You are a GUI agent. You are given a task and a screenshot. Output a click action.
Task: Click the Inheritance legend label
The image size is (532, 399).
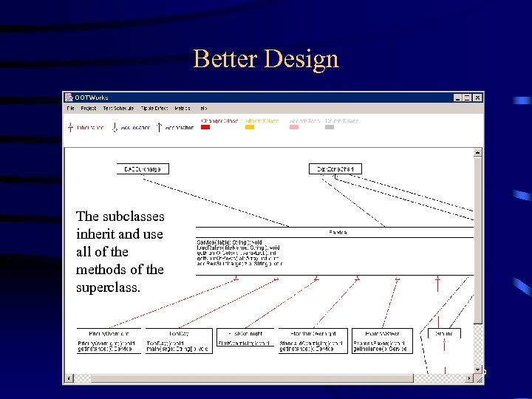tap(90, 128)
